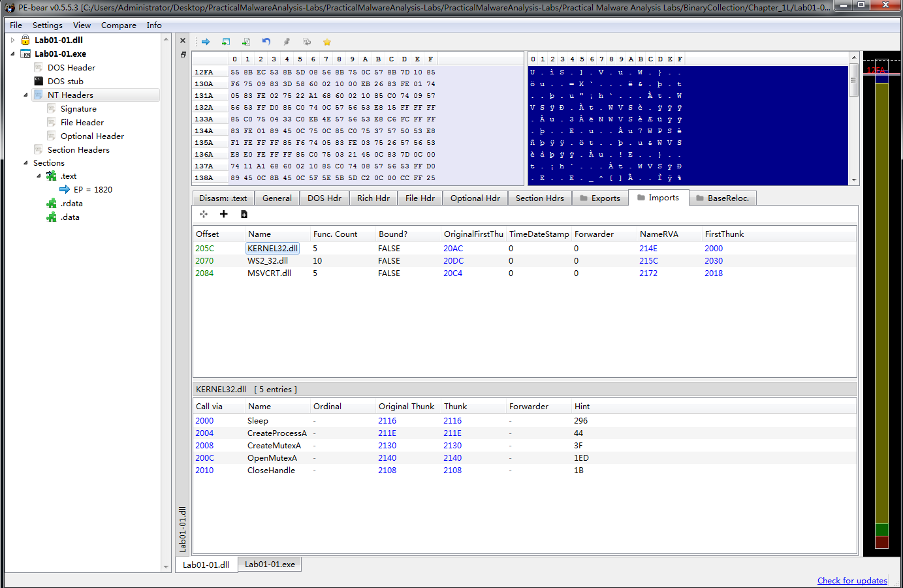Image resolution: width=903 pixels, height=588 pixels.
Task: Click the page-with-plus icon in Imports toolbar
Action: [x=244, y=214]
